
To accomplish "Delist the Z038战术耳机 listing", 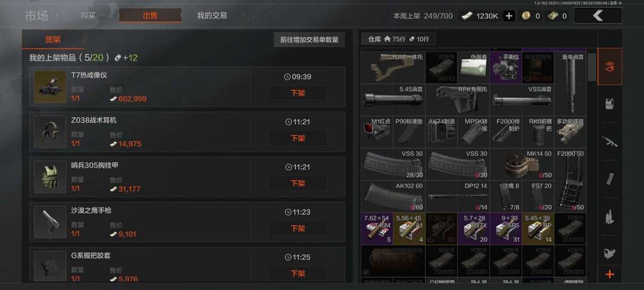I will pos(298,138).
